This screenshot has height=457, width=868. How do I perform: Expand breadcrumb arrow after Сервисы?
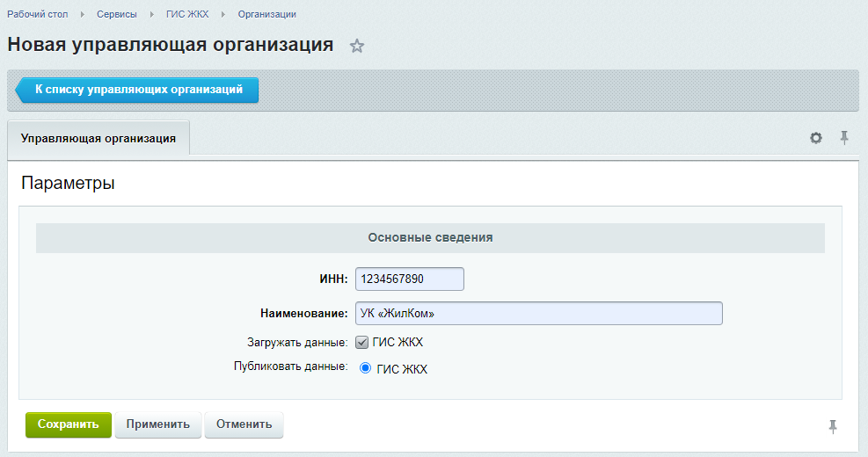[x=151, y=15]
